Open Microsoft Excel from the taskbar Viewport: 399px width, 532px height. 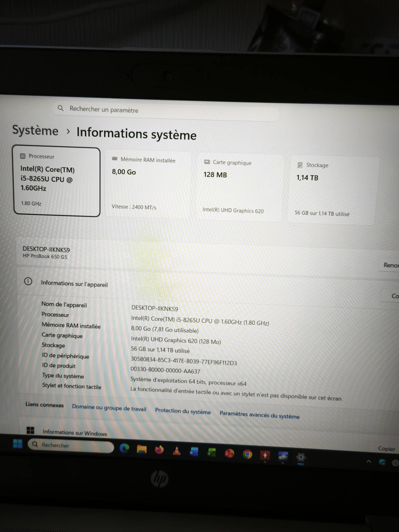(x=211, y=452)
